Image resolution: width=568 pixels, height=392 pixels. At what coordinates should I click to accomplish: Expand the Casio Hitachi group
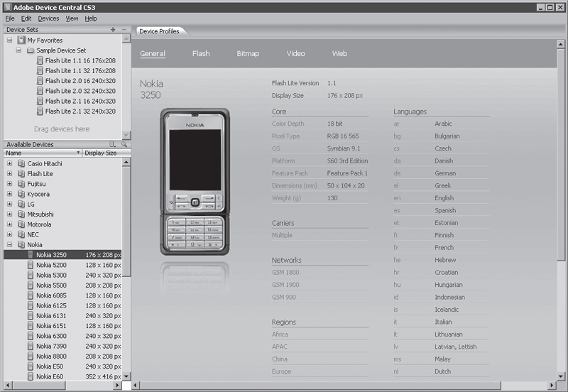point(10,163)
